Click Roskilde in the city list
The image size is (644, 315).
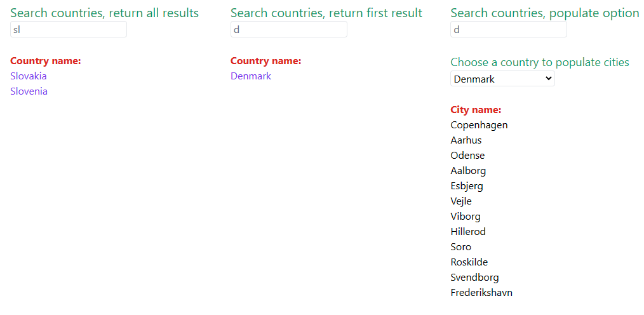pyautogui.click(x=469, y=262)
